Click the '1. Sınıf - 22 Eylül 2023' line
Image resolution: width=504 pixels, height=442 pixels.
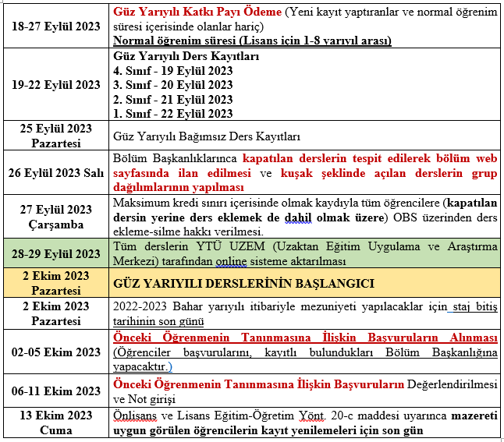pyautogui.click(x=172, y=113)
